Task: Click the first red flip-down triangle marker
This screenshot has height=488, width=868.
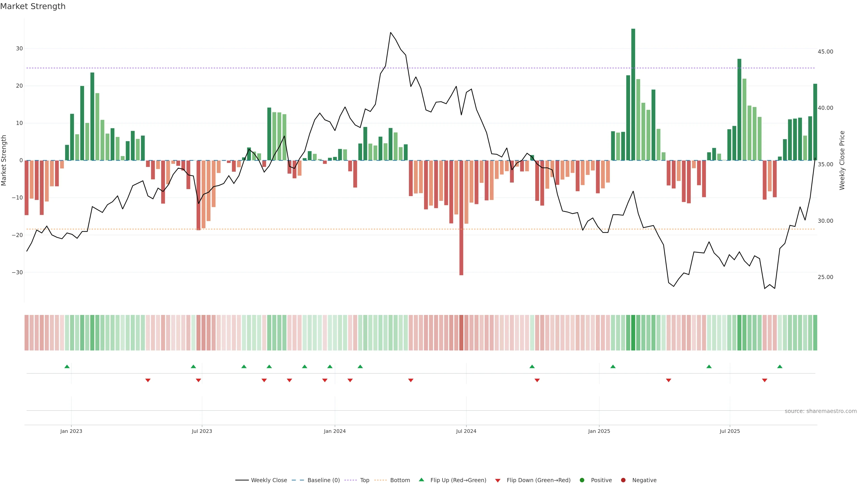Action: click(x=148, y=380)
